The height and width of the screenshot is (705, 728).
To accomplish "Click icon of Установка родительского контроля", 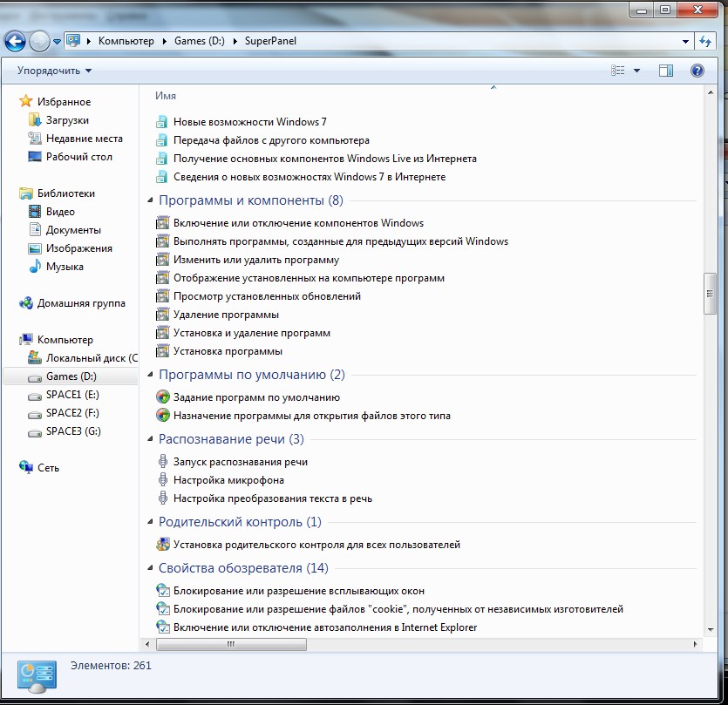I will point(163,545).
